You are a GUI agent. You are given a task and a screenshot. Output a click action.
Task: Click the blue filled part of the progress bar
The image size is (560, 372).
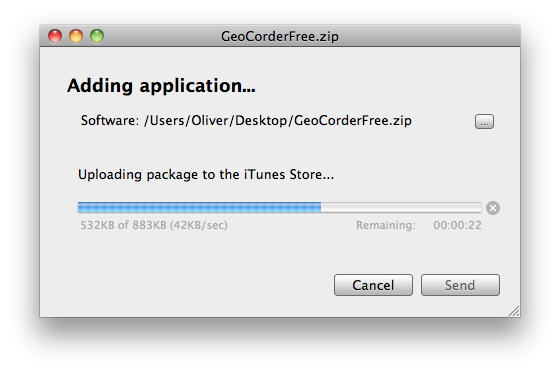coord(199,207)
